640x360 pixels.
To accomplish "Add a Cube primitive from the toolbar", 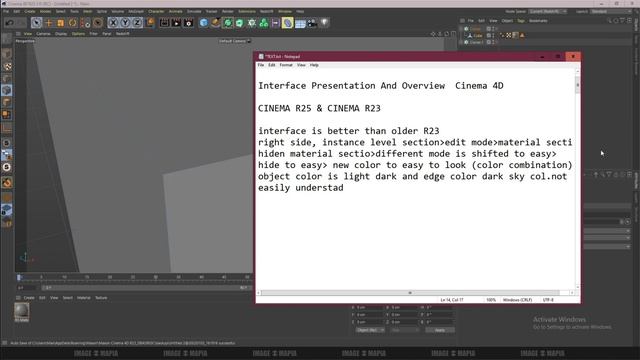I will 203,23.
